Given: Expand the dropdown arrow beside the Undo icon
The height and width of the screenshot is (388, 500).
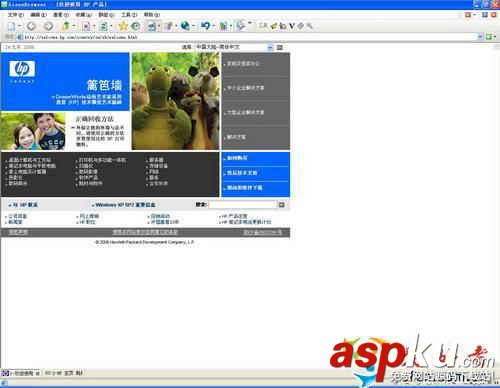Looking at the screenshot, I should click(213, 26).
